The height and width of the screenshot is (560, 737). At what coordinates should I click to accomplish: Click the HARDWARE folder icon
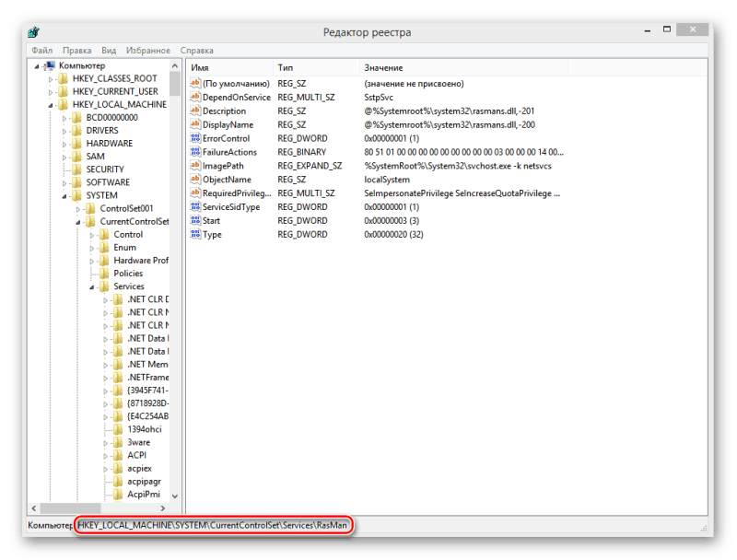pyautogui.click(x=76, y=144)
